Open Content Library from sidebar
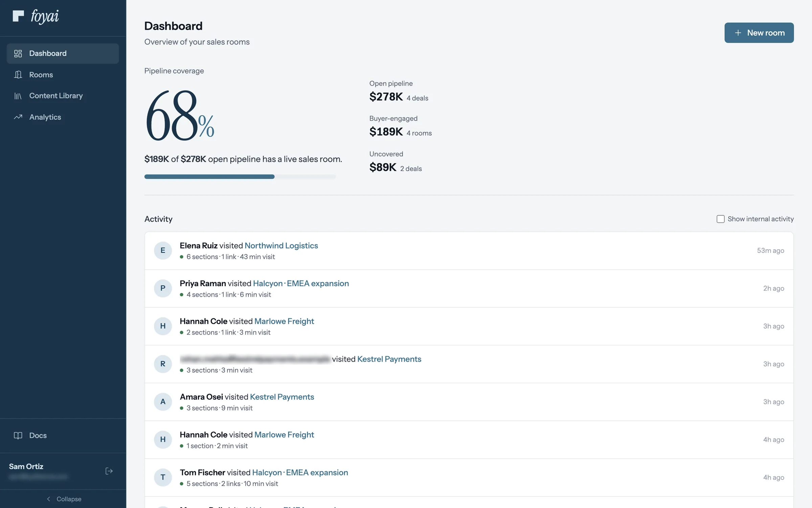Image resolution: width=812 pixels, height=508 pixels. (63, 96)
